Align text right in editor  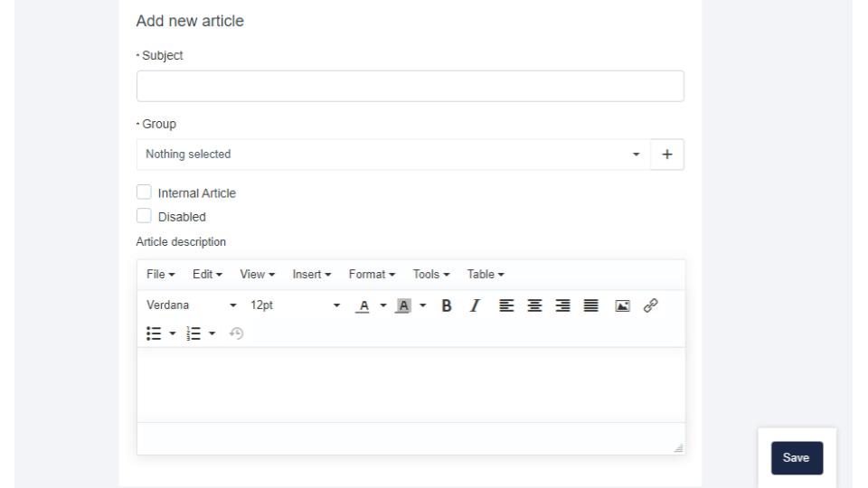click(562, 306)
